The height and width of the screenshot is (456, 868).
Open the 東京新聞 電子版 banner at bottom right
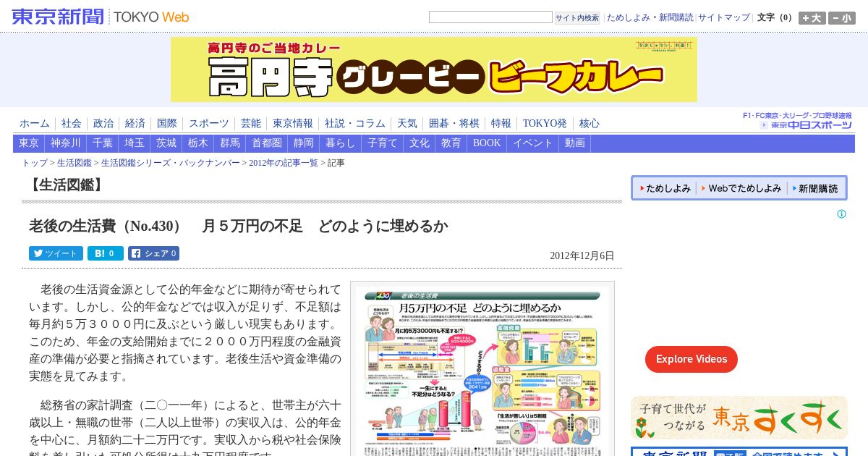pyautogui.click(x=739, y=452)
